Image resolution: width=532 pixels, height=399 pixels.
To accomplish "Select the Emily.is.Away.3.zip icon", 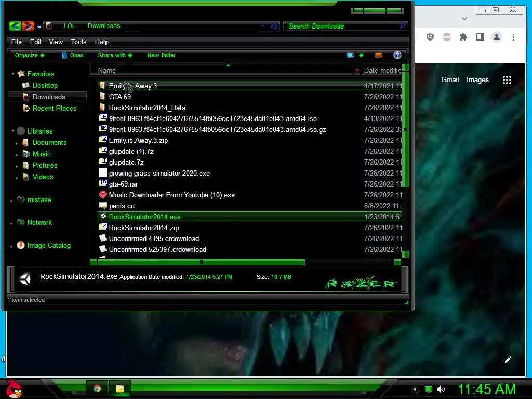I will point(102,140).
